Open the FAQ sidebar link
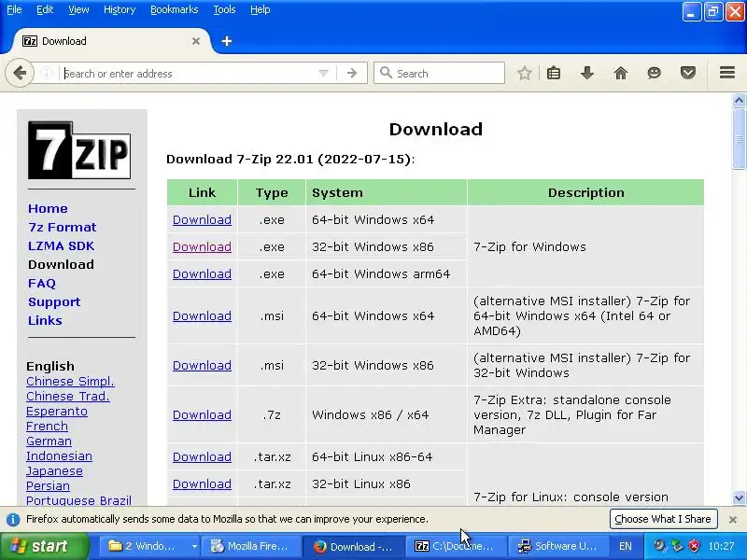The width and height of the screenshot is (747, 560). pyautogui.click(x=42, y=284)
